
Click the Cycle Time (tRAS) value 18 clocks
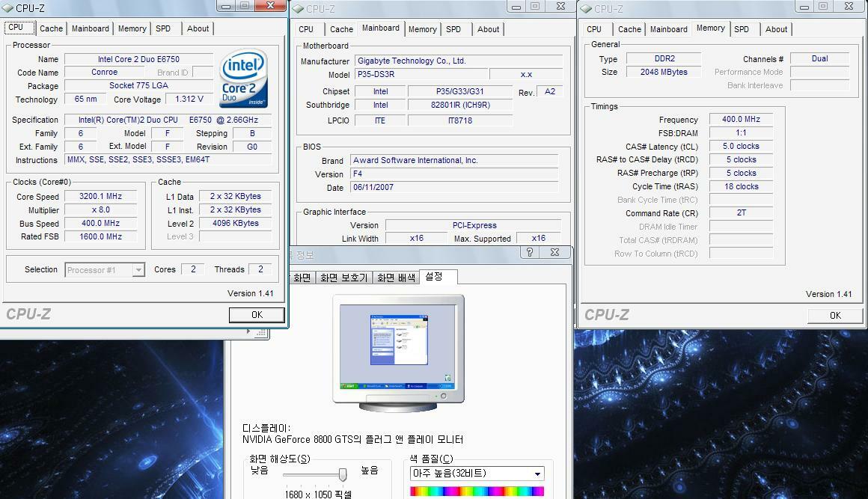tap(742, 187)
